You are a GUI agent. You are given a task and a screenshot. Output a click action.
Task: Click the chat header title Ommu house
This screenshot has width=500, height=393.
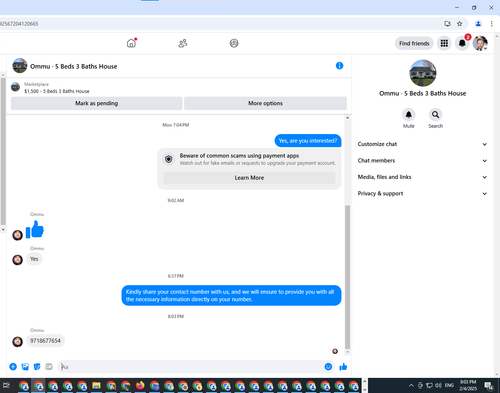74,66
